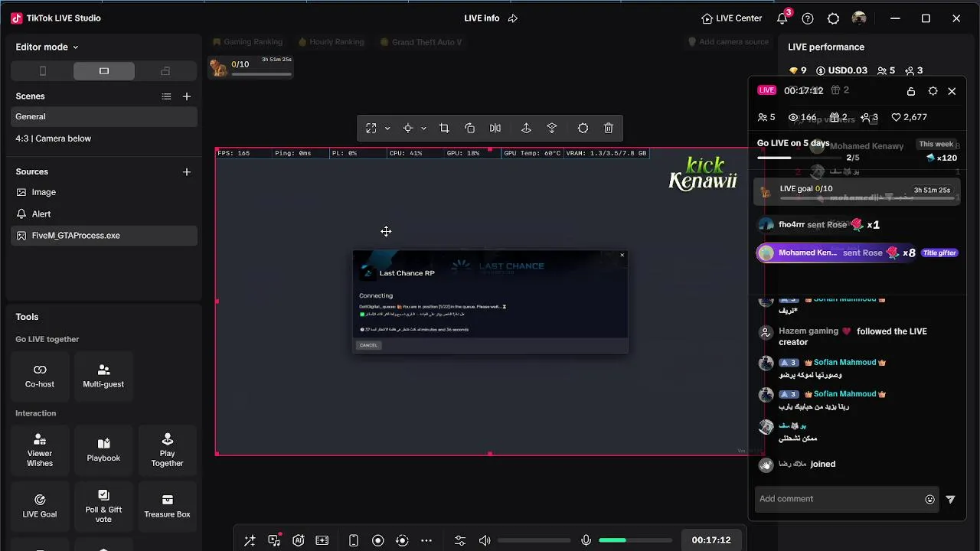Click the fit-to-screen icon in source toolbar
The image size is (980, 551).
tap(371, 129)
